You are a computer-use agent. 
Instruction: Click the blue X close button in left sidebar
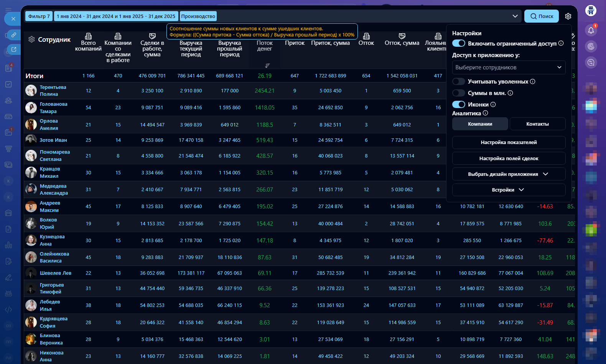[x=13, y=19]
